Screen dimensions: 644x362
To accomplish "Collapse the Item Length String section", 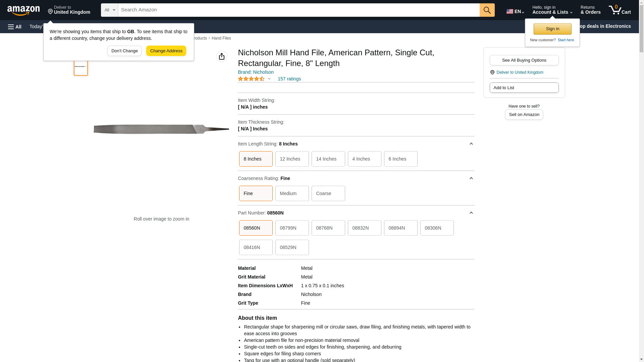I will click(471, 144).
